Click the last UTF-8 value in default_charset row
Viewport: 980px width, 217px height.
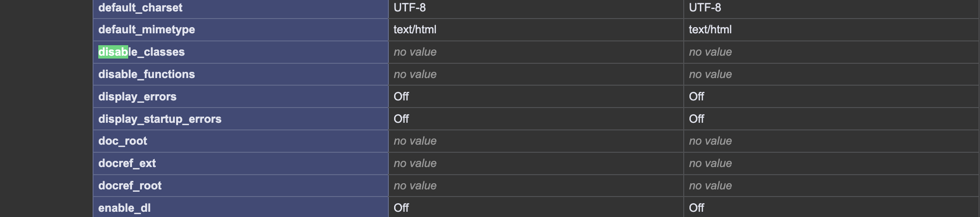click(705, 8)
